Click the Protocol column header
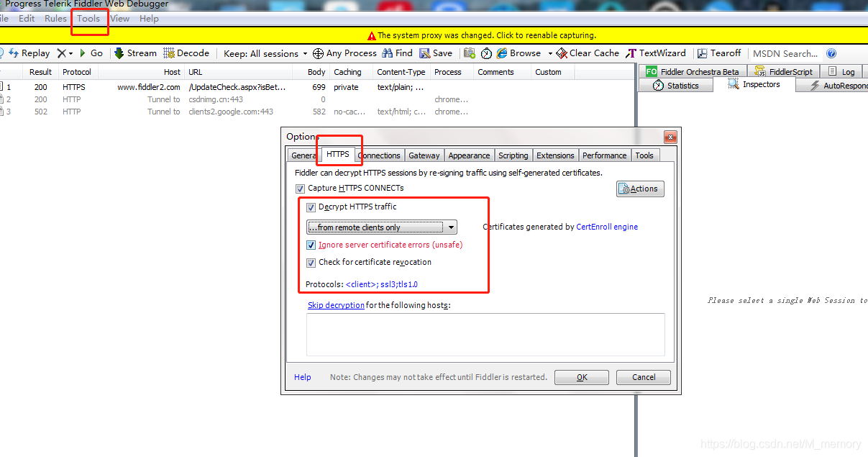This screenshot has height=457, width=868. point(77,72)
